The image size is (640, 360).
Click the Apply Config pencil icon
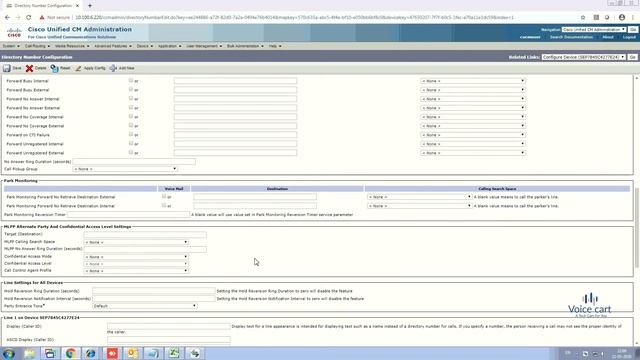click(78, 68)
